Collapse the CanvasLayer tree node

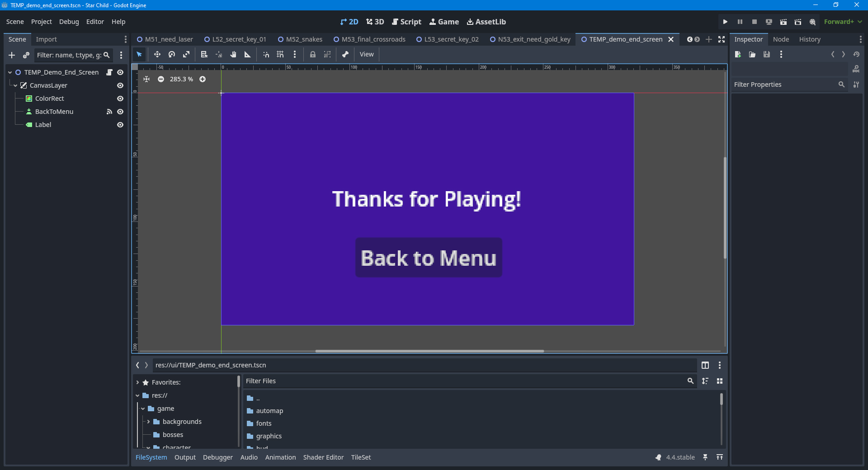coord(15,85)
